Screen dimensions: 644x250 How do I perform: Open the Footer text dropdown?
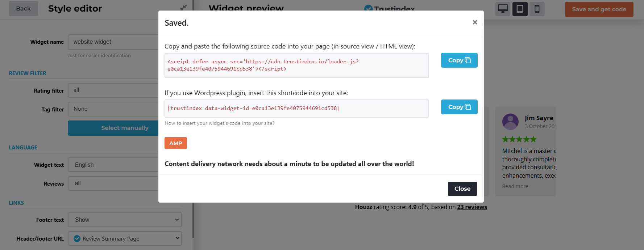click(125, 220)
